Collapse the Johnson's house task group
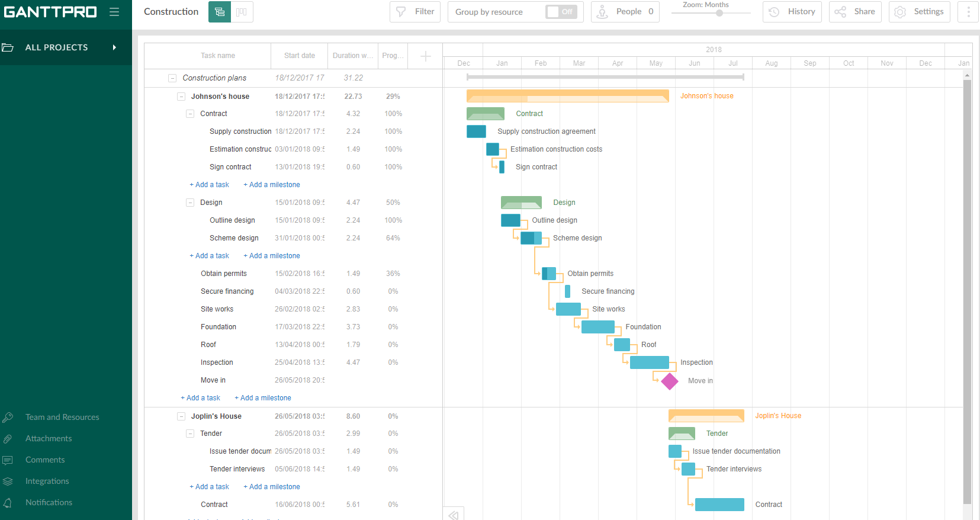980x520 pixels. point(181,97)
